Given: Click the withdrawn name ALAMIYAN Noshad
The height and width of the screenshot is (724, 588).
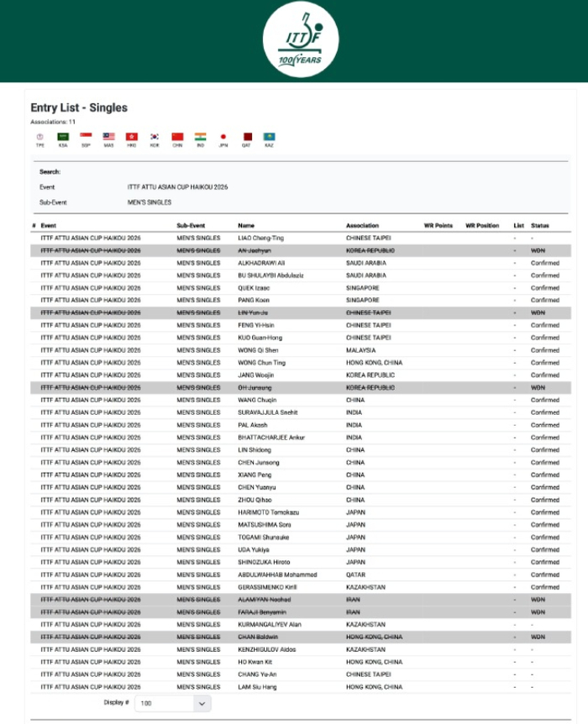Looking at the screenshot, I should pyautogui.click(x=265, y=600).
